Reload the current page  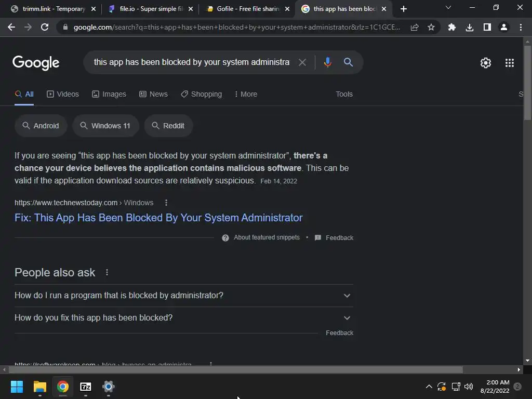point(45,27)
